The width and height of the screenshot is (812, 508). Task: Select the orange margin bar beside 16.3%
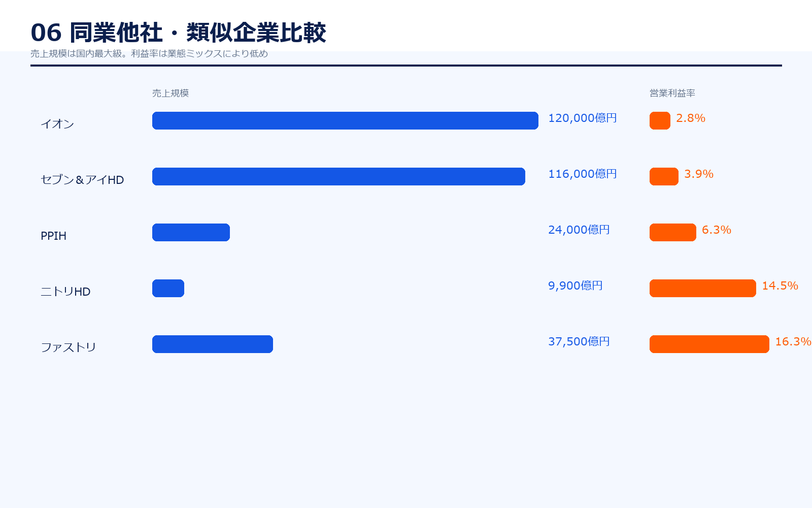pos(709,344)
